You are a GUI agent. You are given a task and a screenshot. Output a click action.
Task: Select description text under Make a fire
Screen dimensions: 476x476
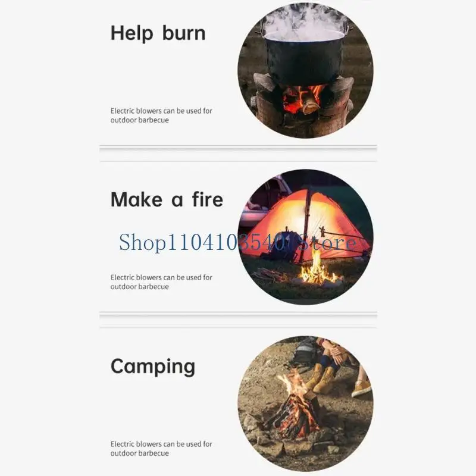[161, 282]
